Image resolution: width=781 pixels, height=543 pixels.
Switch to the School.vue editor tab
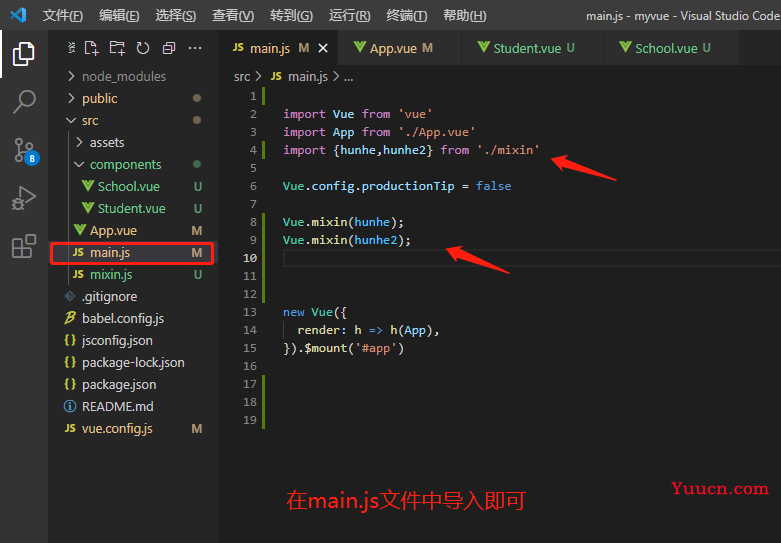point(671,48)
